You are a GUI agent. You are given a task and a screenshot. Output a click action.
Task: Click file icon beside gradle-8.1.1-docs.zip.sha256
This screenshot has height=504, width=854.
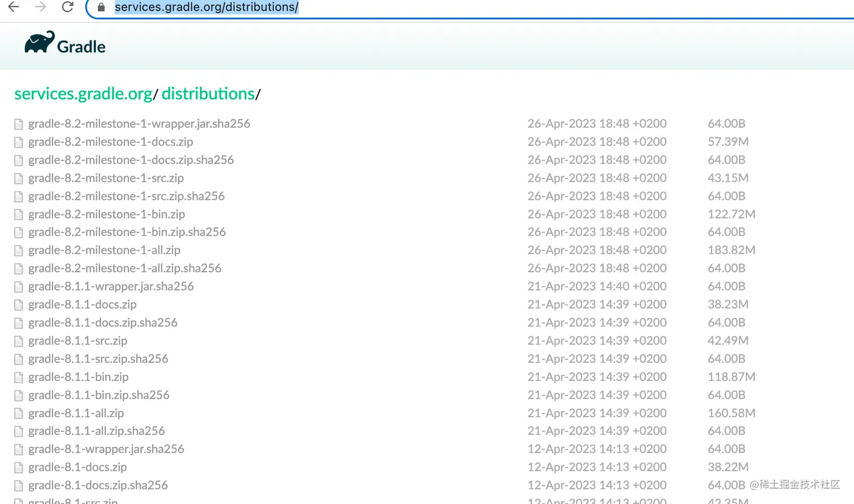click(19, 323)
